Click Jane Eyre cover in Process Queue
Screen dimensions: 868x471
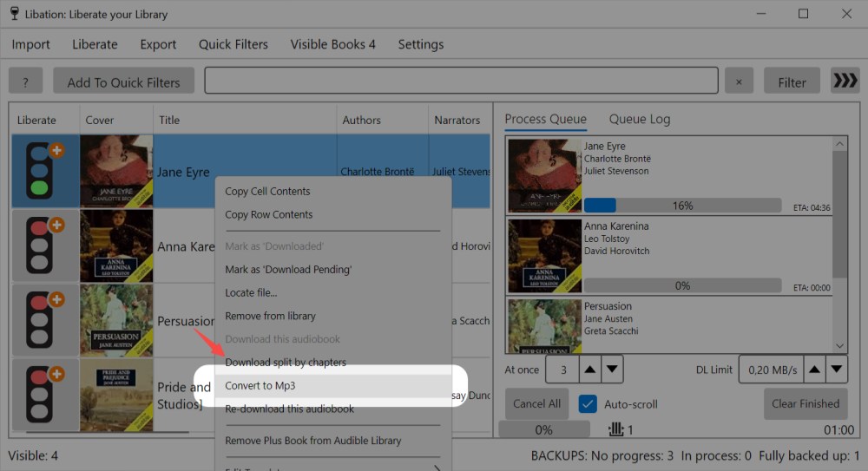tap(545, 175)
